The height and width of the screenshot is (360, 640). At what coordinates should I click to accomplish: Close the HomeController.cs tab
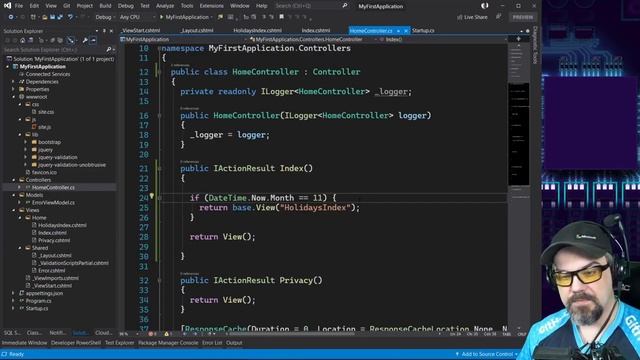pos(406,31)
